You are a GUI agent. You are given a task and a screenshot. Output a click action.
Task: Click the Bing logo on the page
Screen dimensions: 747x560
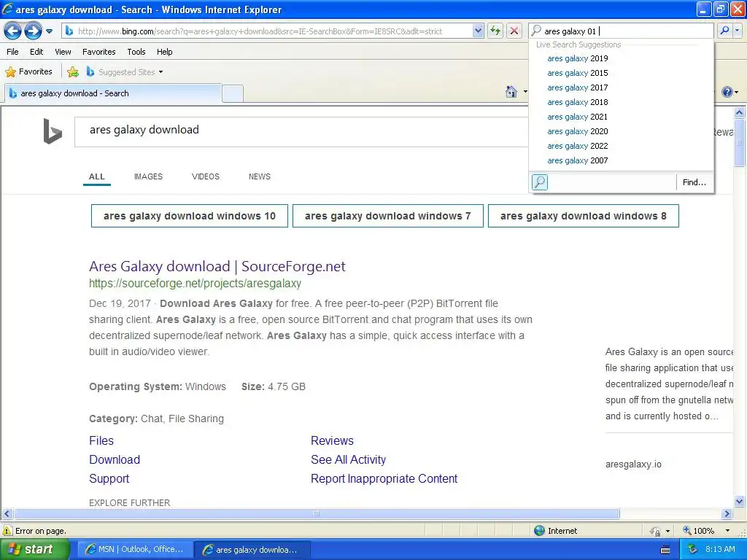(x=53, y=131)
